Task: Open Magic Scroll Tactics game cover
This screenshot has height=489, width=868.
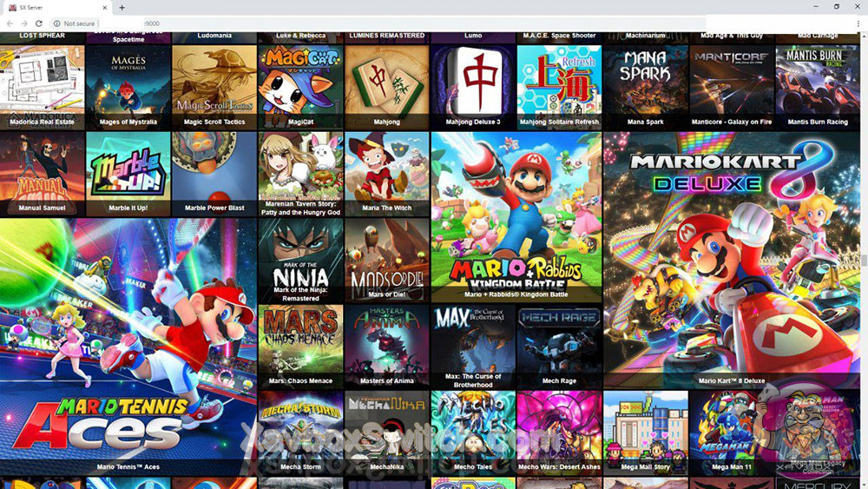Action: [214, 87]
